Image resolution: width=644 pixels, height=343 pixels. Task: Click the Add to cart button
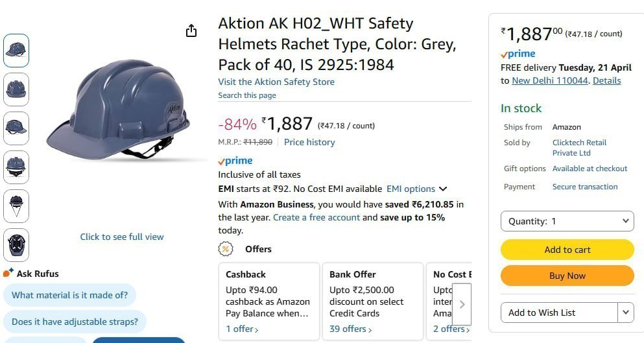click(x=567, y=250)
